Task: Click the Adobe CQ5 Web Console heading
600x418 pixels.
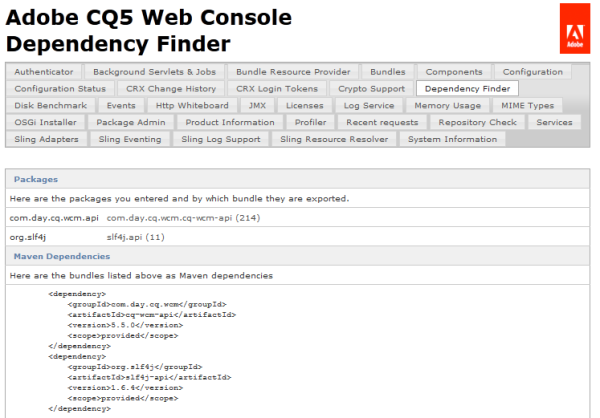Action: (x=149, y=17)
